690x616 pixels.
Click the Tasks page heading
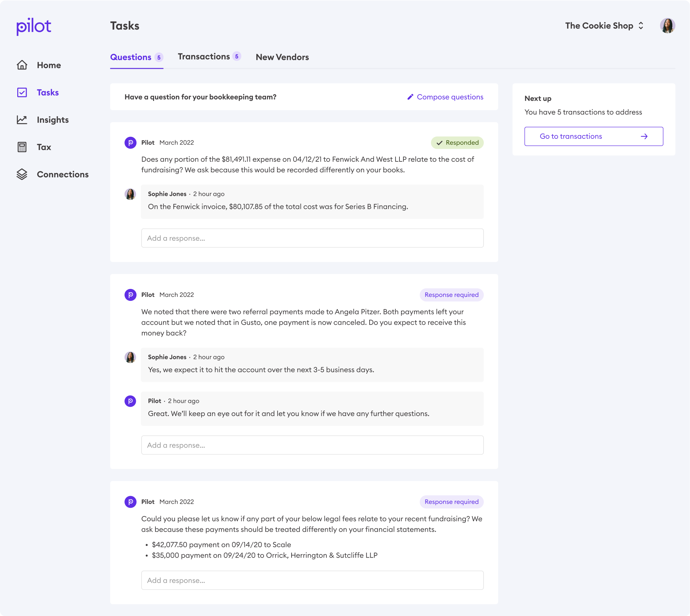(x=125, y=26)
